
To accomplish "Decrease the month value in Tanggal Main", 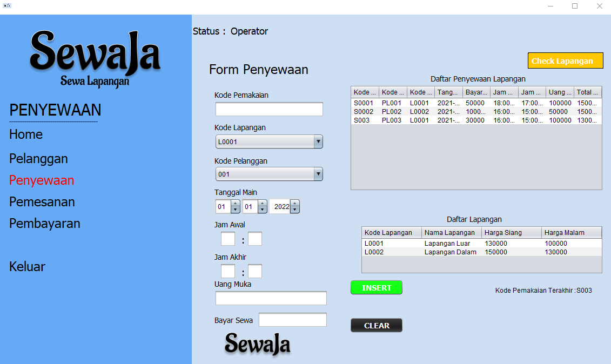I will pyautogui.click(x=263, y=210).
